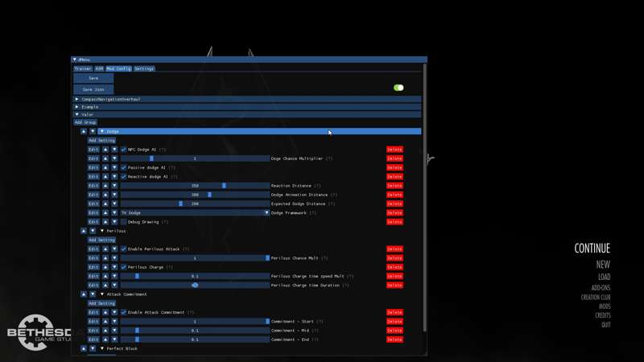The height and width of the screenshot is (362, 644).
Task: Open the Dodge Framework dropdown
Action: tap(195, 212)
